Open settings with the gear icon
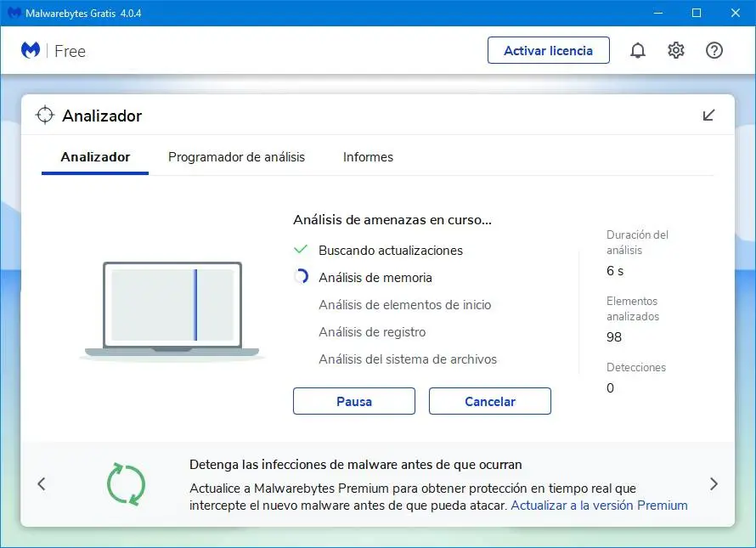Image resolution: width=756 pixels, height=548 pixels. coord(676,50)
